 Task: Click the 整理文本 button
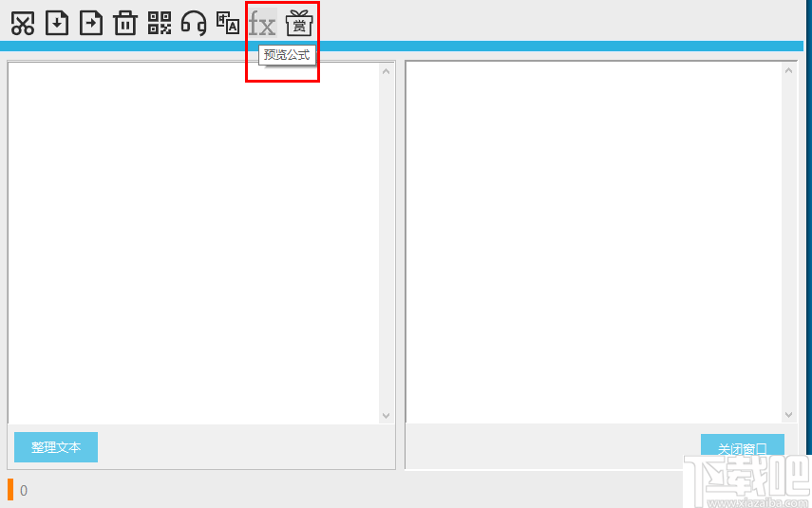pyautogui.click(x=56, y=447)
